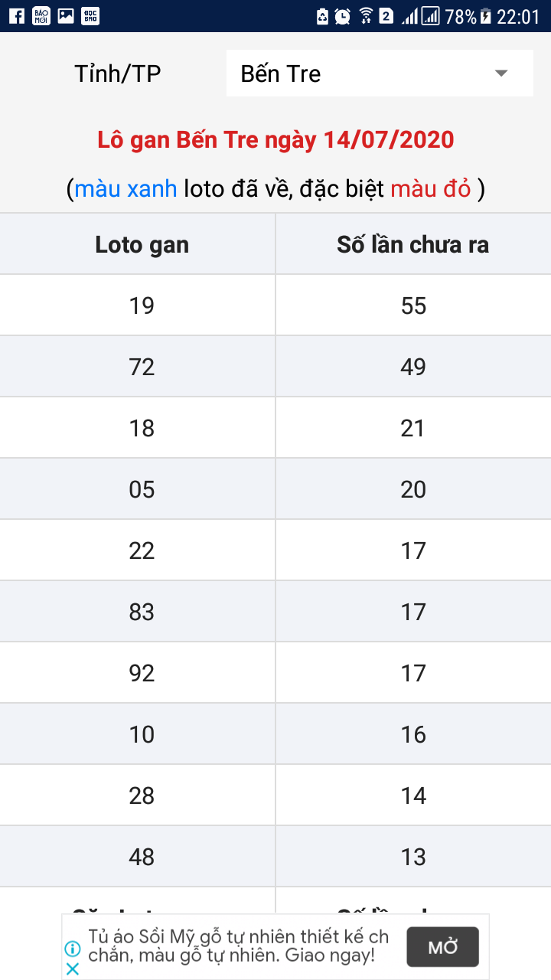Screen dimensions: 551x980
Task: Tap the Wi-Fi status icon
Action: pos(366,16)
